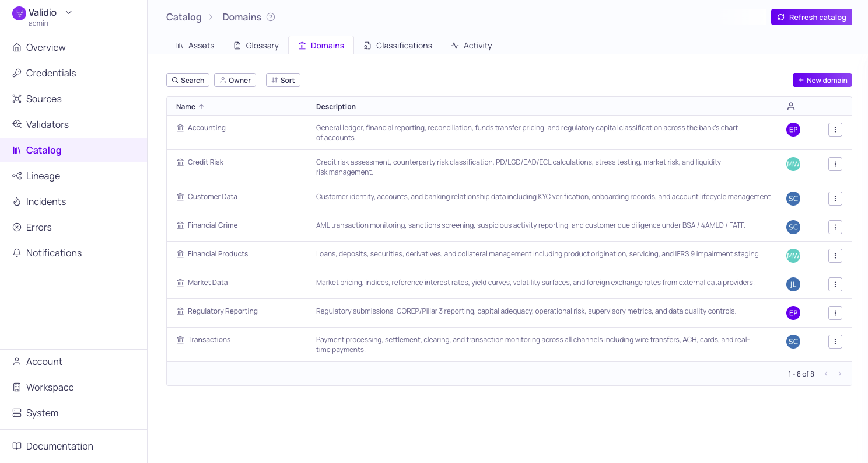868x463 pixels.
Task: Click the Validio logo icon
Action: 19,13
